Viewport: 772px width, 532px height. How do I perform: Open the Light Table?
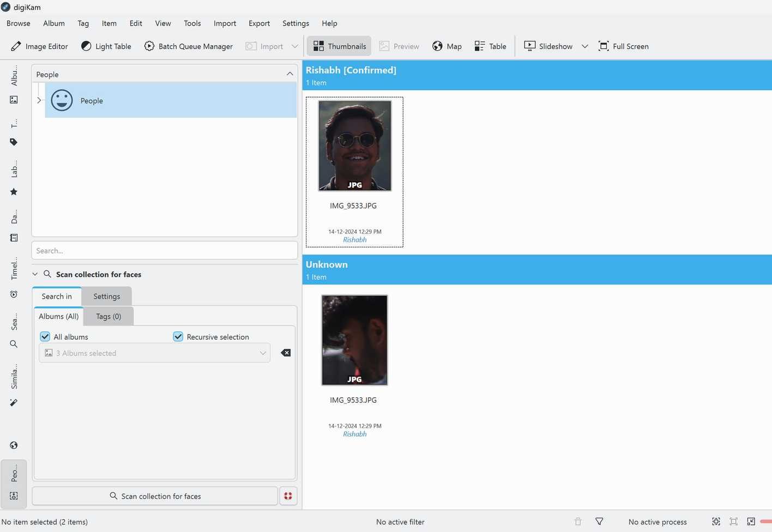[106, 46]
